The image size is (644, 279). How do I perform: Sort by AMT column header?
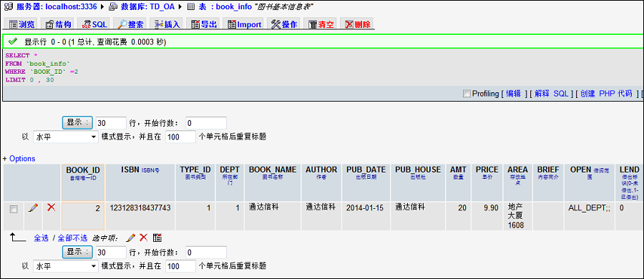(459, 170)
